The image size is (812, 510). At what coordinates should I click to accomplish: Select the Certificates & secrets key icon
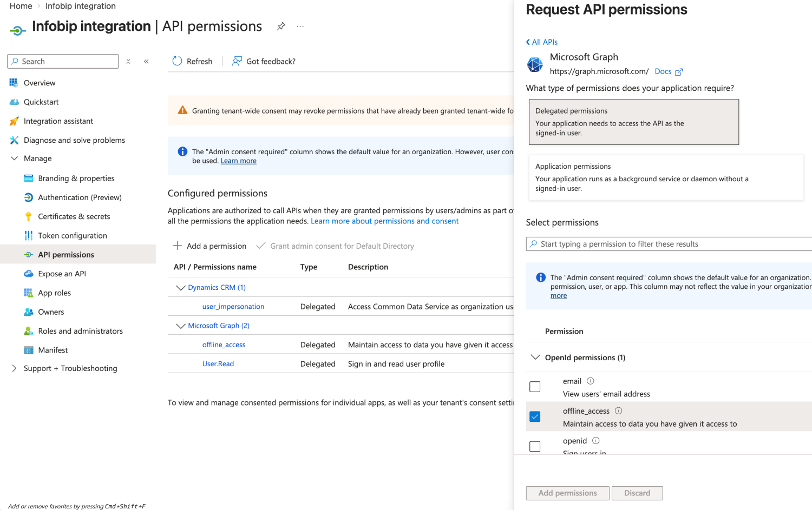pyautogui.click(x=28, y=216)
